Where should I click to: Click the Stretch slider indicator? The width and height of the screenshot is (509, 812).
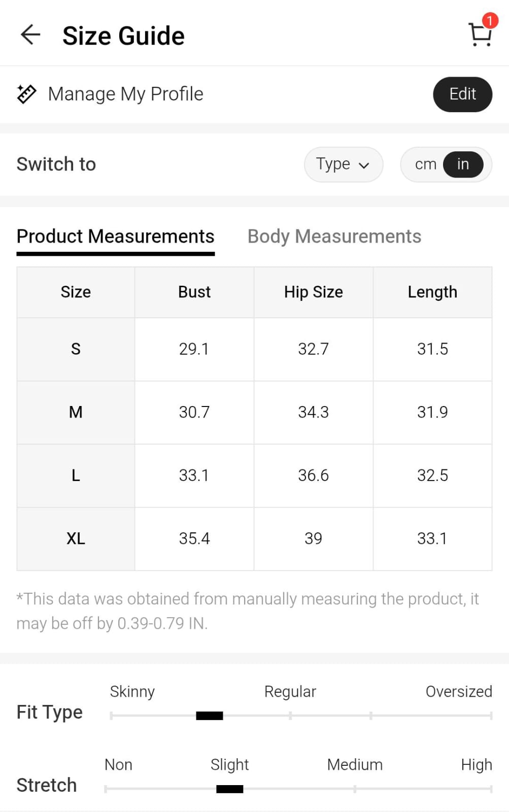[x=230, y=789]
